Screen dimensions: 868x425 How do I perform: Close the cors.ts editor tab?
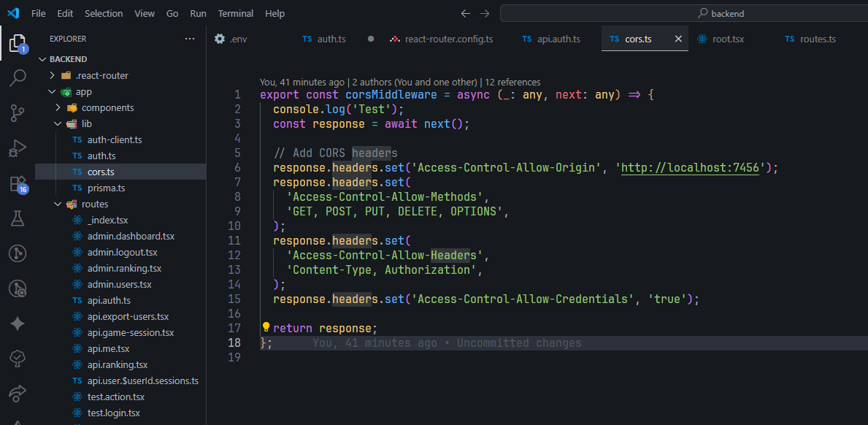pyautogui.click(x=678, y=39)
